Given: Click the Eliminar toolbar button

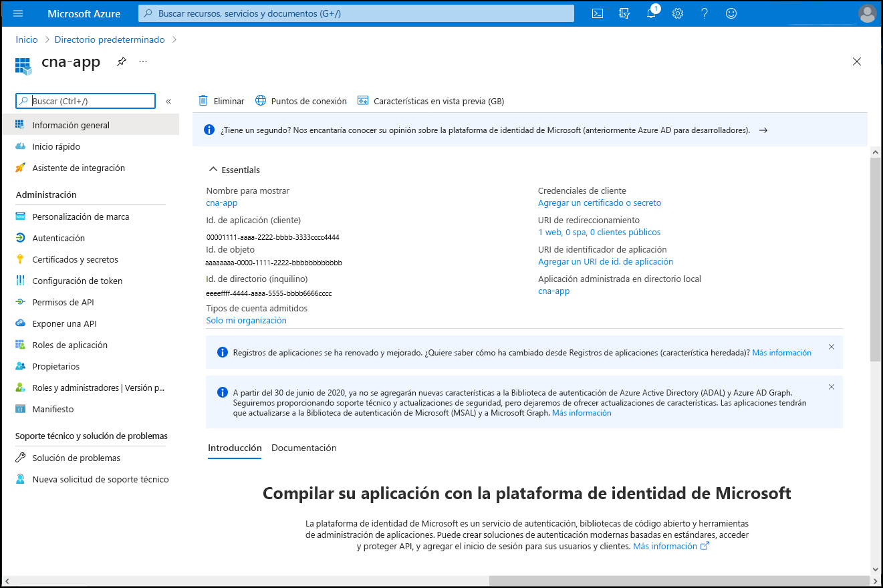Looking at the screenshot, I should 221,101.
